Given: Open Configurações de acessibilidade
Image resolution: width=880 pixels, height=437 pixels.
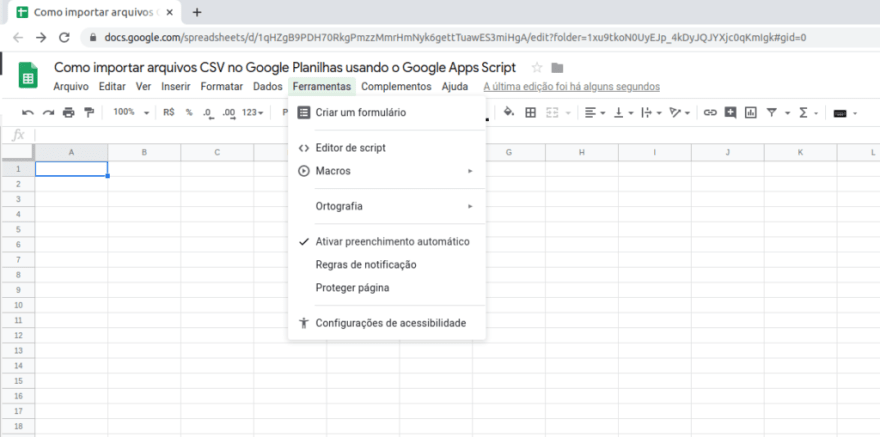Looking at the screenshot, I should point(387,323).
